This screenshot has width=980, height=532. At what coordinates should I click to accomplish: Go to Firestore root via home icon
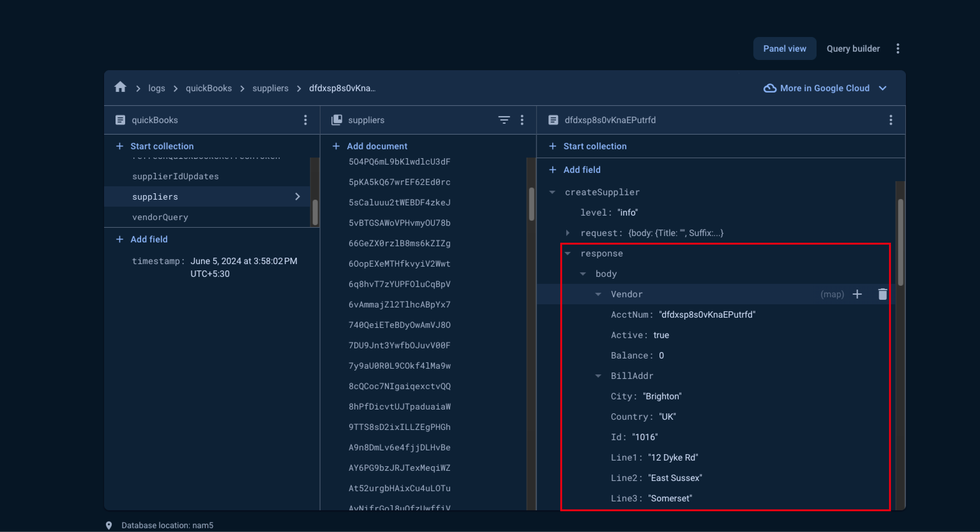point(120,87)
